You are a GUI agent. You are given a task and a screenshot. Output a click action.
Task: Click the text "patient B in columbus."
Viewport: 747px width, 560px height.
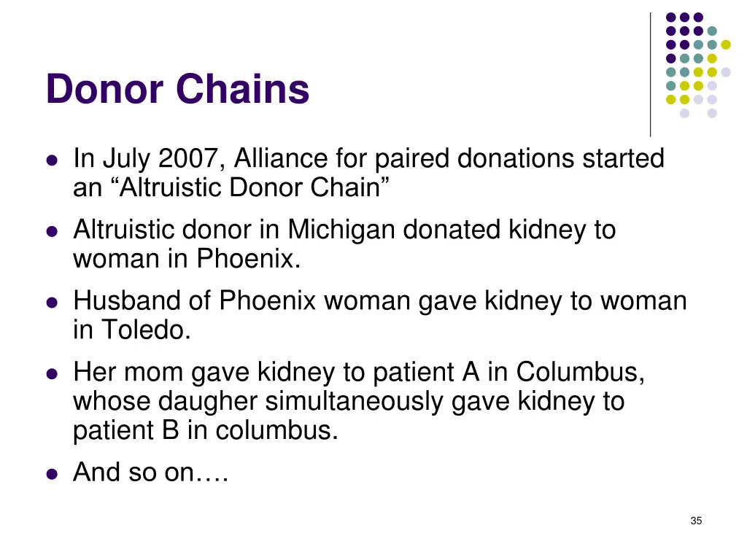tap(206, 431)
